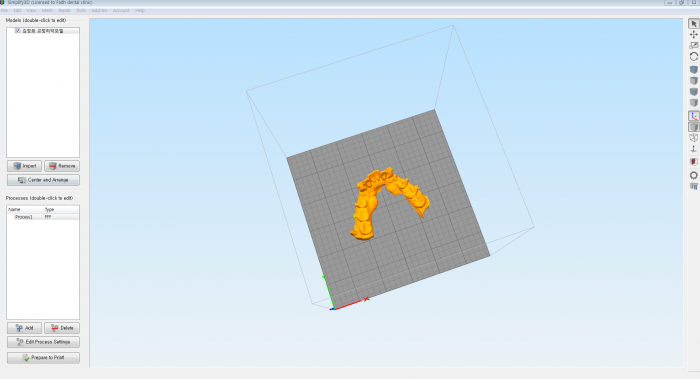The width and height of the screenshot is (700, 379).
Task: Open the machine control panel gear
Action: pos(693,175)
